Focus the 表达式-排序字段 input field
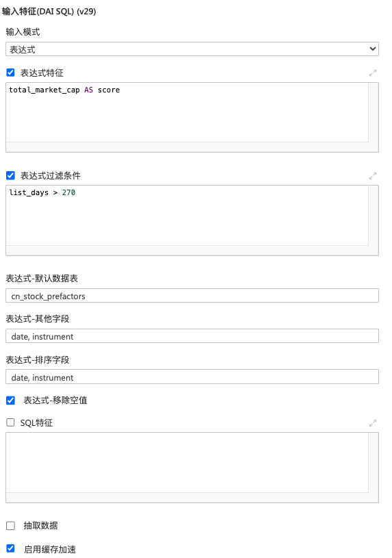This screenshot has width=392, height=558. tap(192, 377)
